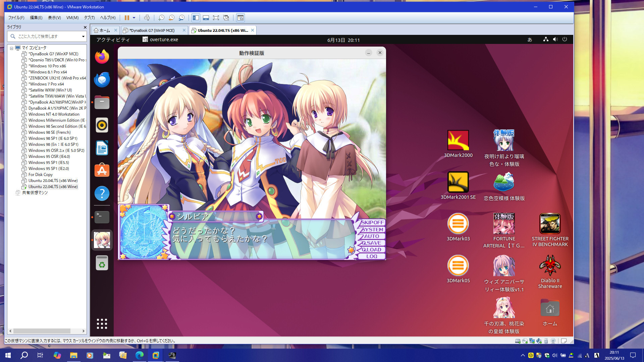The image size is (644, 362).
Task: Click VMware status bar CD/DVD device icon
Action: coord(525,341)
